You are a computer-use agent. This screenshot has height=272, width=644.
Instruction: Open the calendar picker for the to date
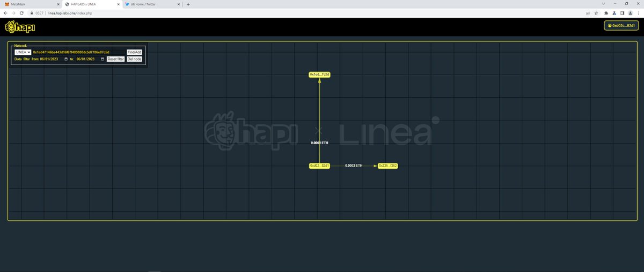[x=103, y=59]
